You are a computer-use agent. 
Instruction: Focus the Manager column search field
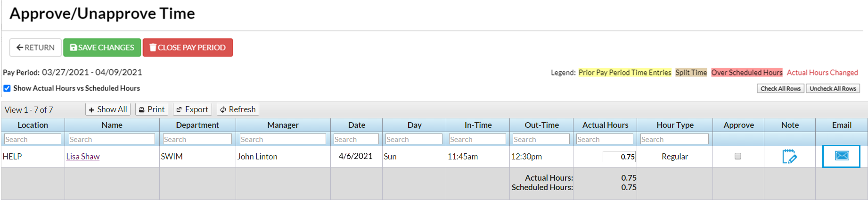pos(283,139)
